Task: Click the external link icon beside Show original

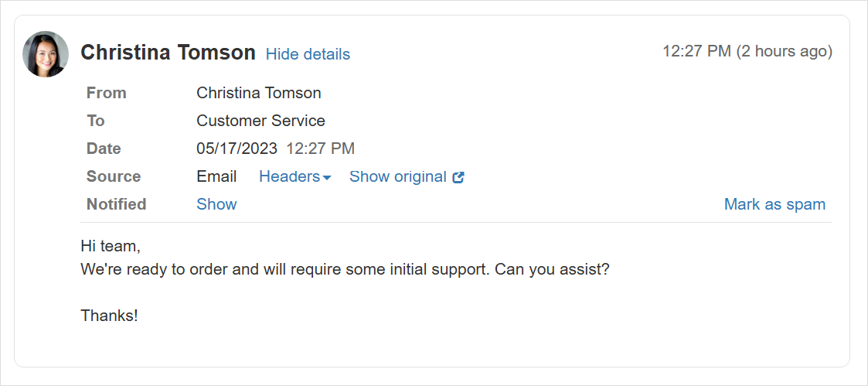Action: click(458, 177)
